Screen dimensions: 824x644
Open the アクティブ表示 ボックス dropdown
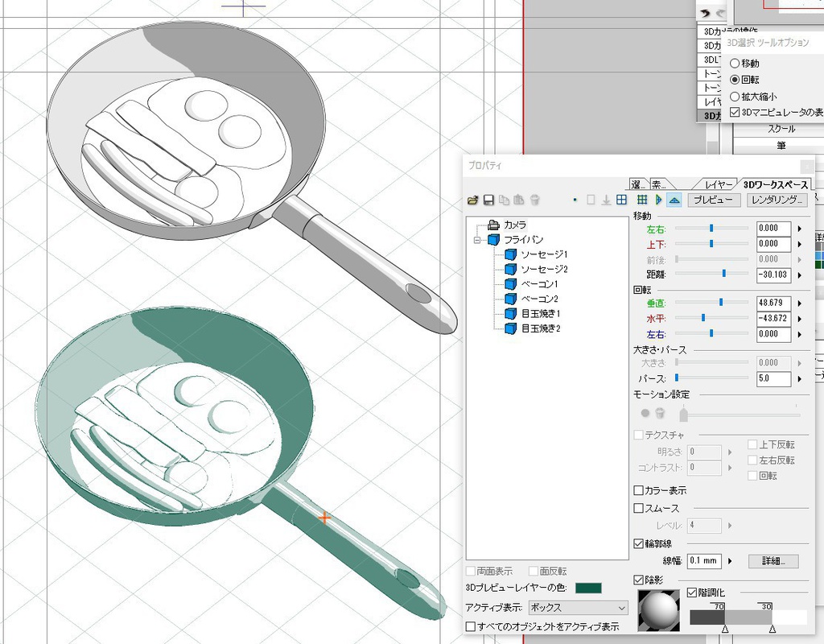click(x=578, y=608)
